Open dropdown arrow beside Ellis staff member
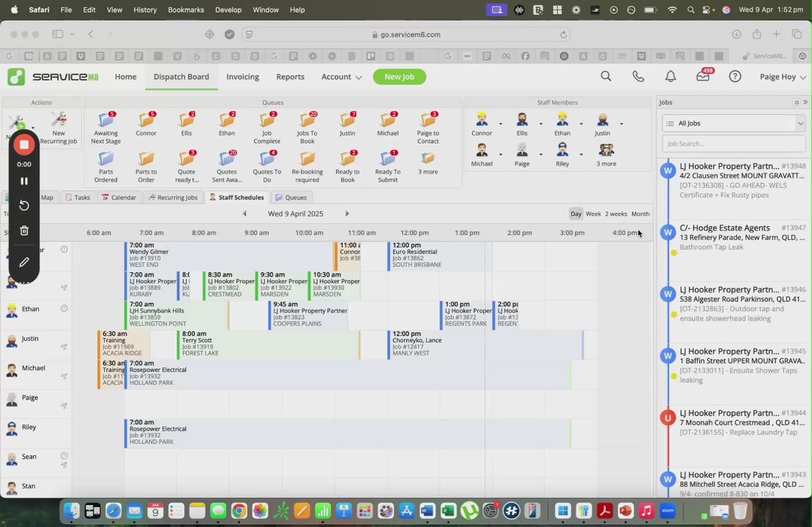 tap(540, 124)
